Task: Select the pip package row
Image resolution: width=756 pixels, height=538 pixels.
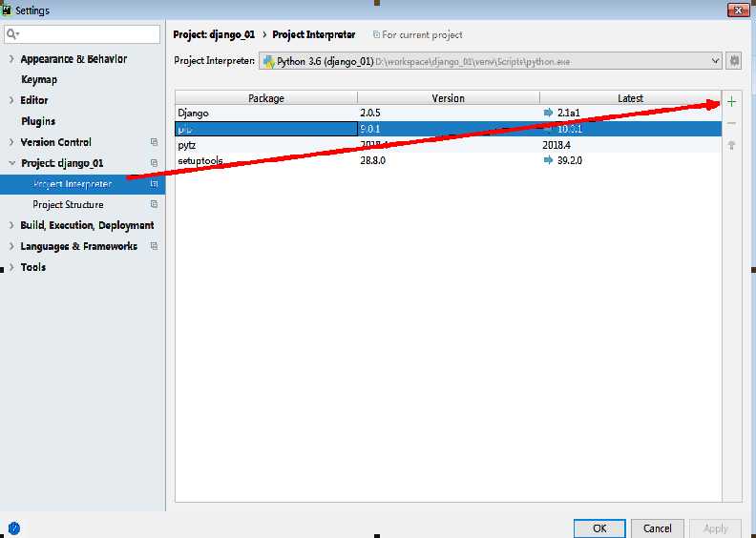Action: click(449, 129)
